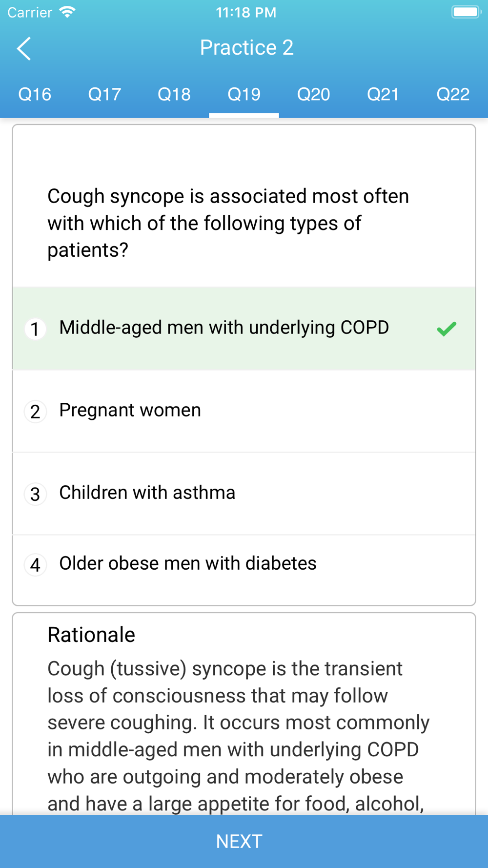Open the Q18 question tab

coord(174,94)
